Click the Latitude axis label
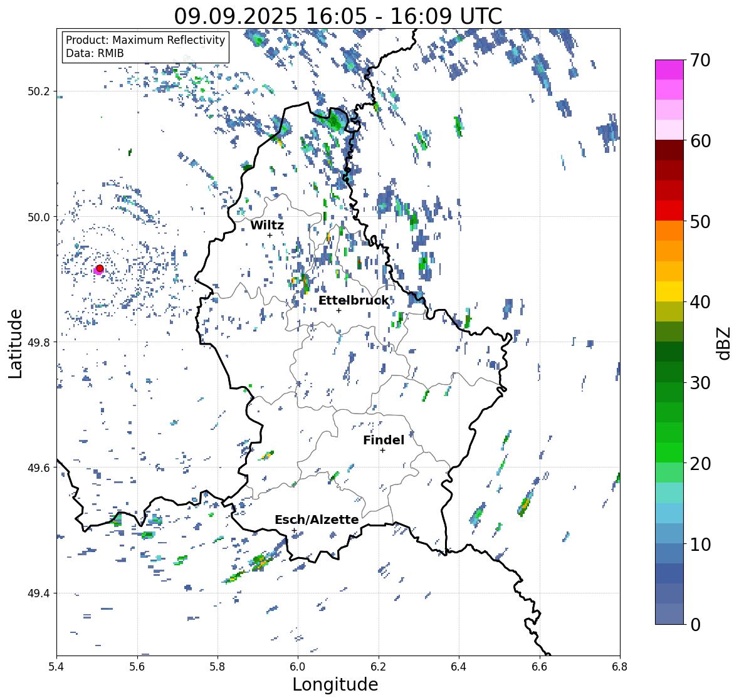739x700 pixels. pos(16,344)
